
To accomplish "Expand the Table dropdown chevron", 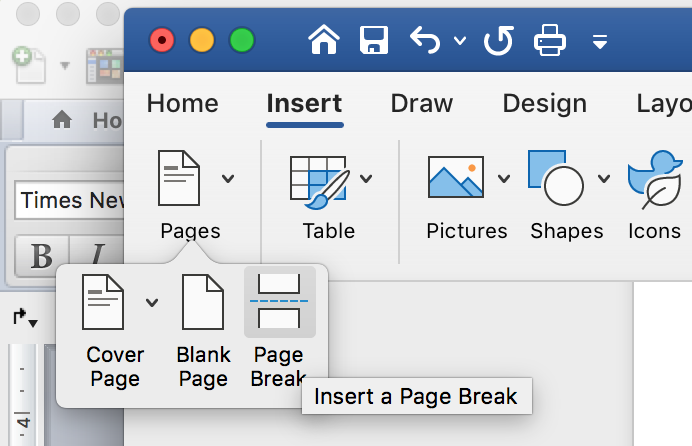I will [366, 179].
